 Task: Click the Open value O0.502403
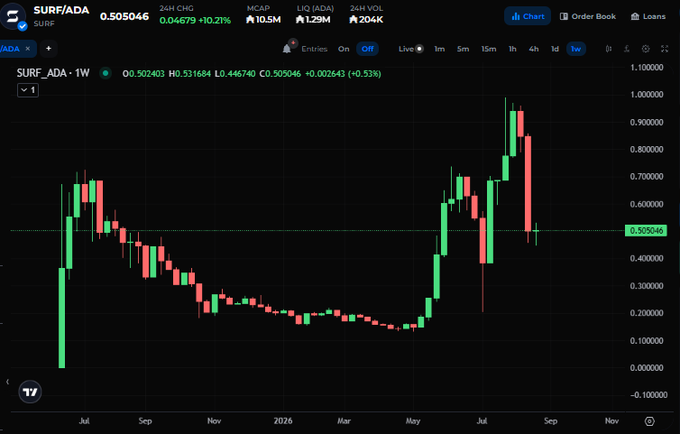[x=144, y=74]
